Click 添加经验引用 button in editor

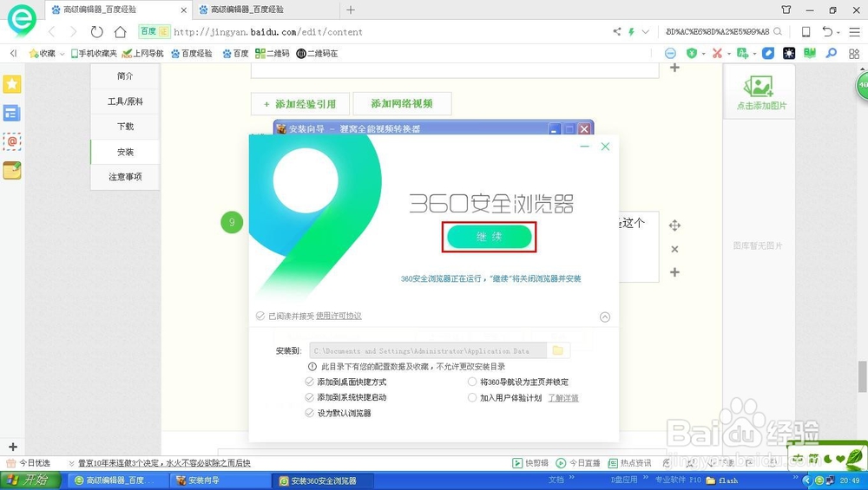pyautogui.click(x=300, y=103)
